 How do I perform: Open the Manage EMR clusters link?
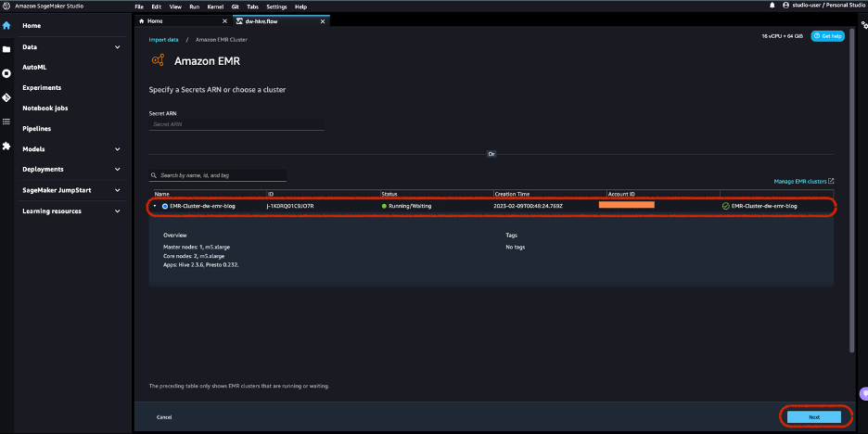pyautogui.click(x=800, y=181)
